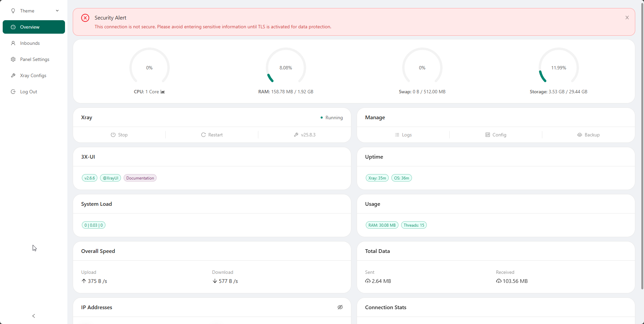The image size is (644, 324).
Task: Click the CPU history chart icon
Action: [163, 92]
